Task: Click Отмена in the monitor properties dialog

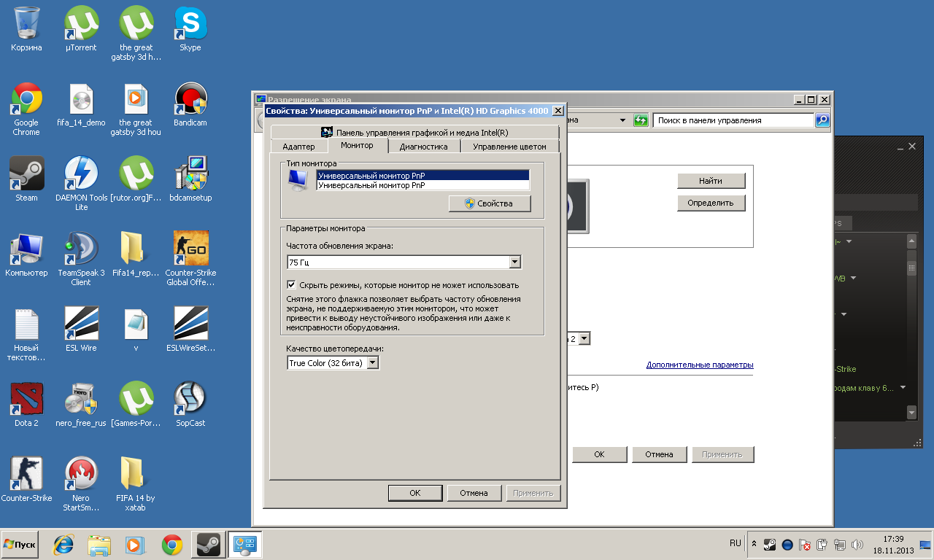Action: point(474,493)
